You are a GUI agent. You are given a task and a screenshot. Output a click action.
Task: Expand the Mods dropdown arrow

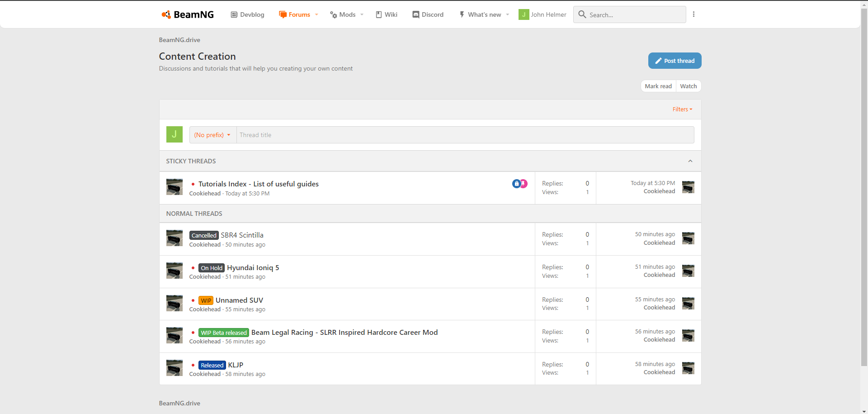(362, 14)
